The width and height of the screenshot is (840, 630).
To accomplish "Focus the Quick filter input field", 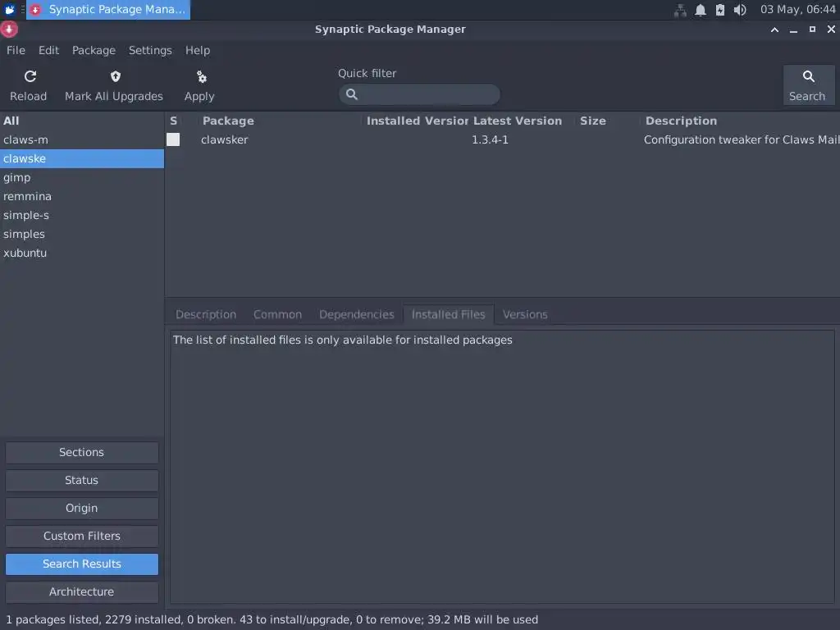I will click(x=419, y=94).
